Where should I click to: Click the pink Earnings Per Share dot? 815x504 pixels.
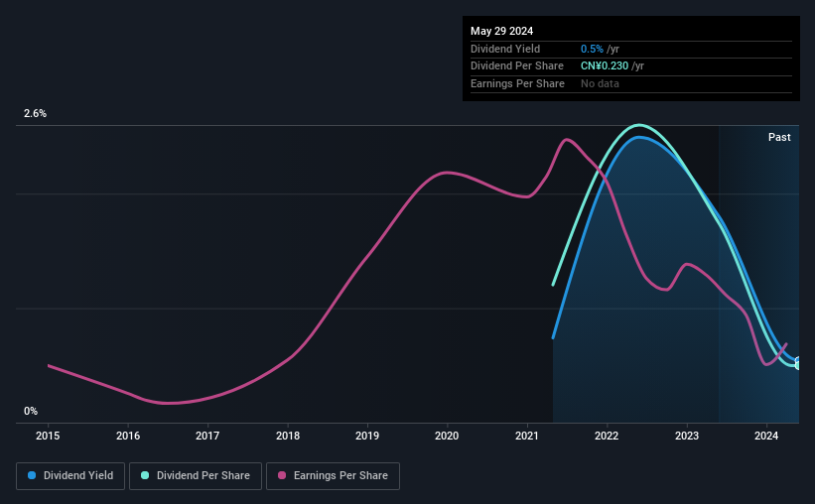(x=282, y=475)
